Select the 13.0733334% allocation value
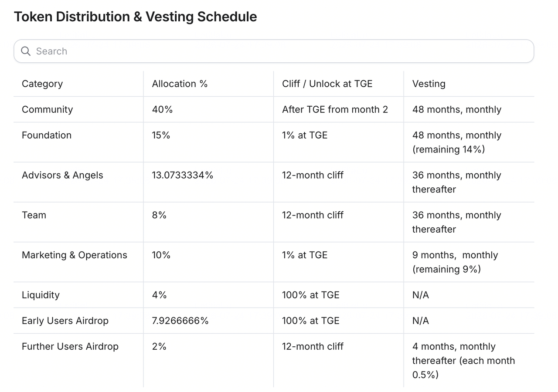 coord(183,175)
